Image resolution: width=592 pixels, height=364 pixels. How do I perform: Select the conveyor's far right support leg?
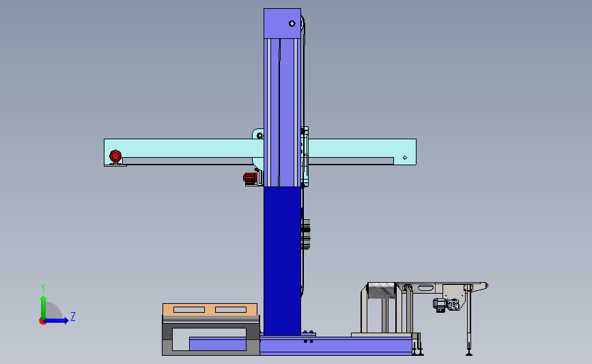469,320
